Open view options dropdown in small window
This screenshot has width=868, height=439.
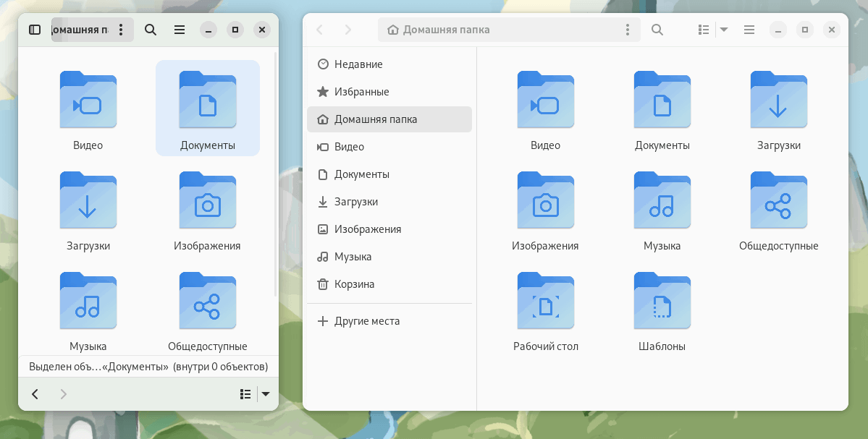point(266,393)
